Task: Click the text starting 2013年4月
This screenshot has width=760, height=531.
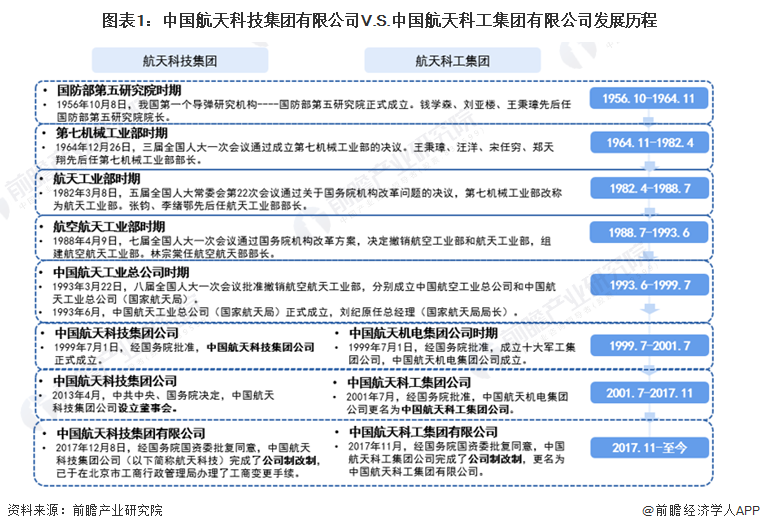Action: coord(163,402)
